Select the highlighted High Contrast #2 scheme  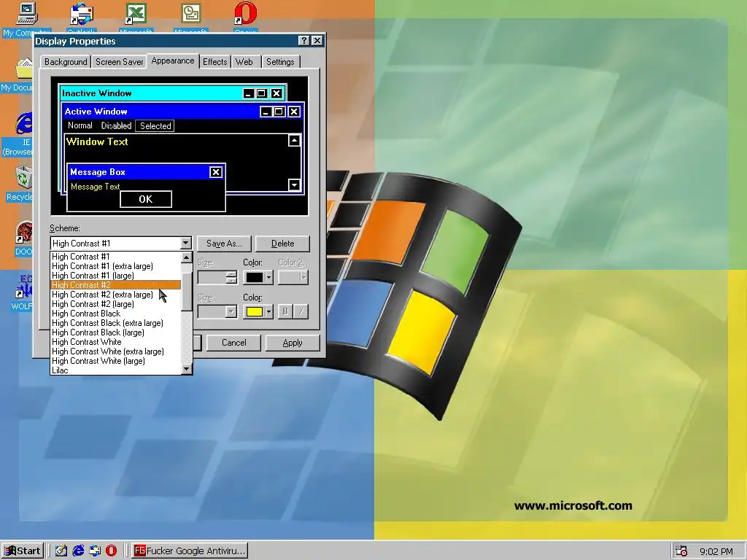tap(116, 285)
